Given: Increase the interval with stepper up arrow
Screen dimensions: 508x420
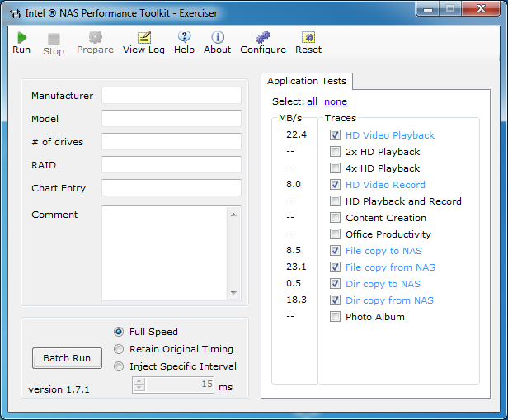Looking at the screenshot, I should coord(139,381).
